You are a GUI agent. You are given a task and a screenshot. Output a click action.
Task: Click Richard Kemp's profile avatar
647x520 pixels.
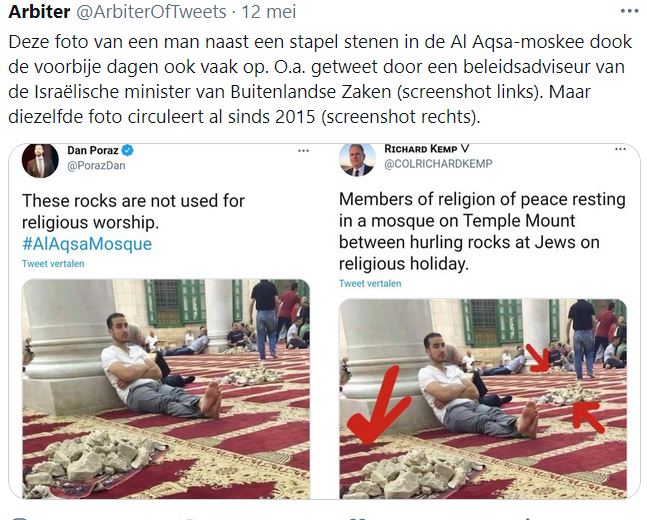coord(357,160)
